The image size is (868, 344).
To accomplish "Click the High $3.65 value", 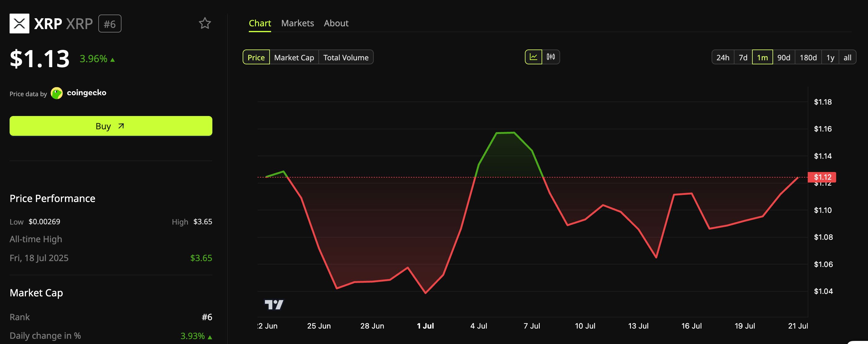I will click(202, 221).
